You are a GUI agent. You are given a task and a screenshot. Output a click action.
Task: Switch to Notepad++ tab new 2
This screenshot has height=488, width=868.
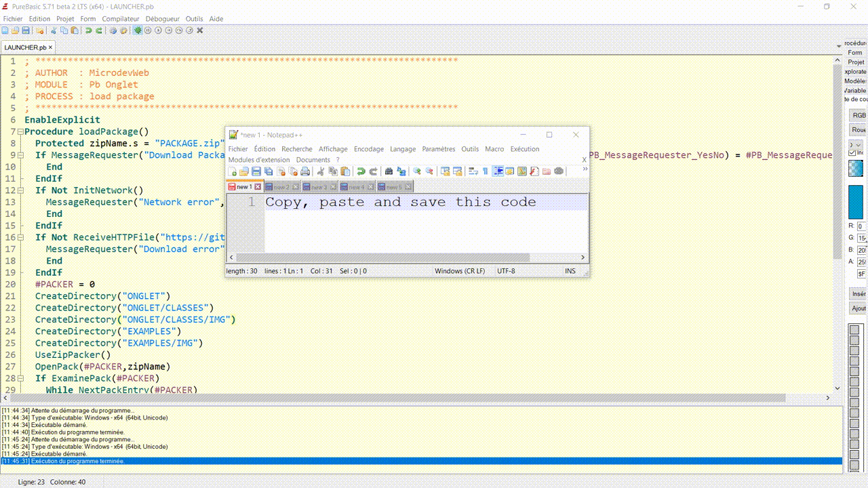(281, 186)
